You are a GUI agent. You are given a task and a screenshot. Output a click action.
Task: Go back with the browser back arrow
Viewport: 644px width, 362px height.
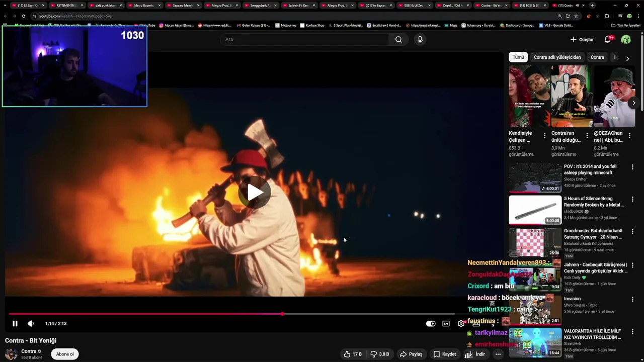(6, 16)
